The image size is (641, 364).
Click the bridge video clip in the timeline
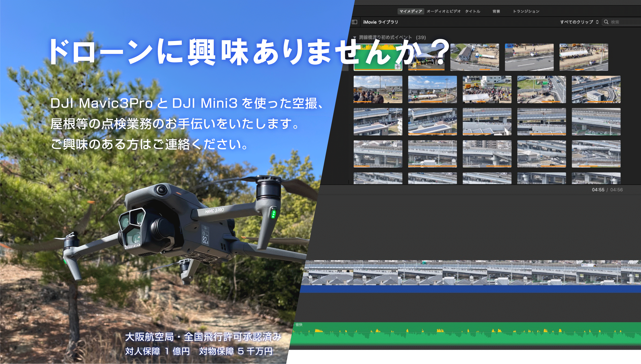470,272
